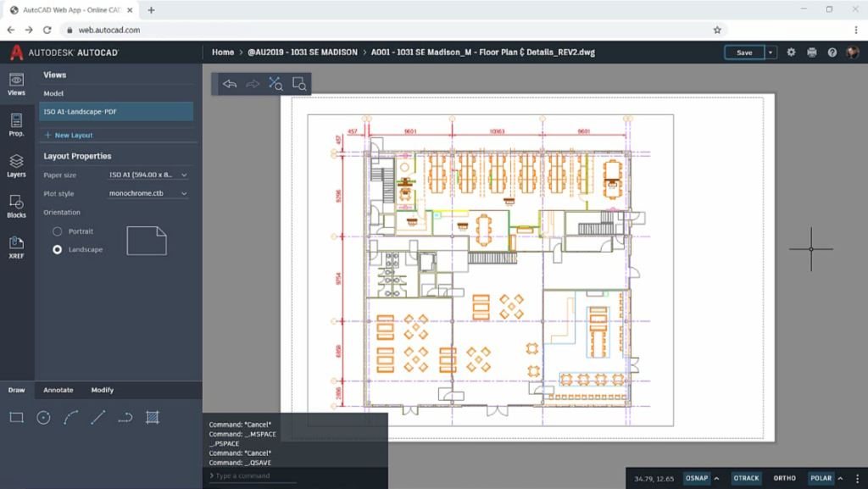Viewport: 868px width, 489px height.
Task: Select the Circle drawing tool
Action: [x=43, y=417]
